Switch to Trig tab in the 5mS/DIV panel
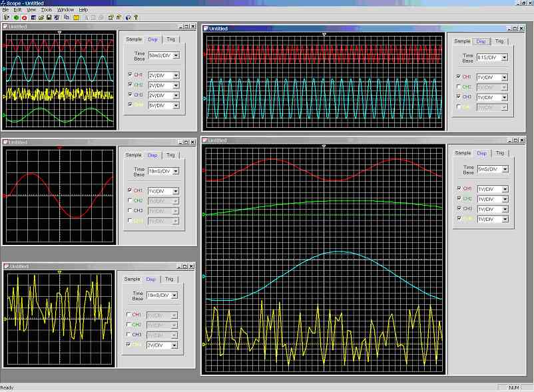534x392 pixels. (x=500, y=153)
